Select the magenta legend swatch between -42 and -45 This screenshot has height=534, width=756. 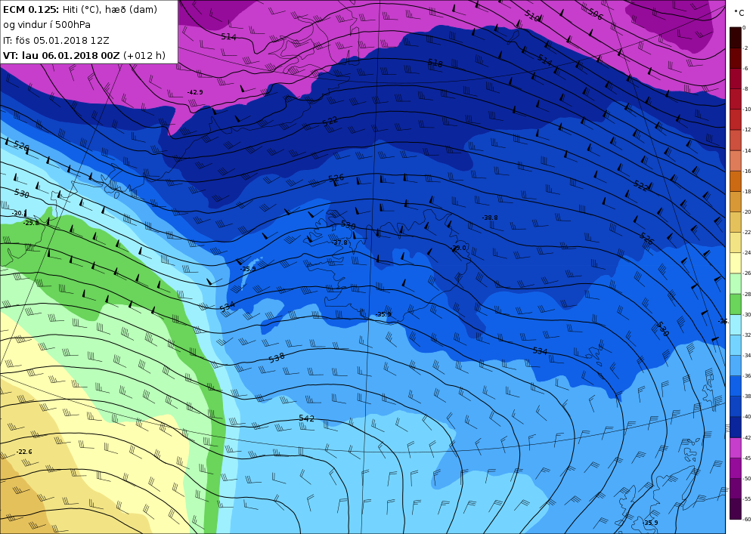[x=736, y=448]
